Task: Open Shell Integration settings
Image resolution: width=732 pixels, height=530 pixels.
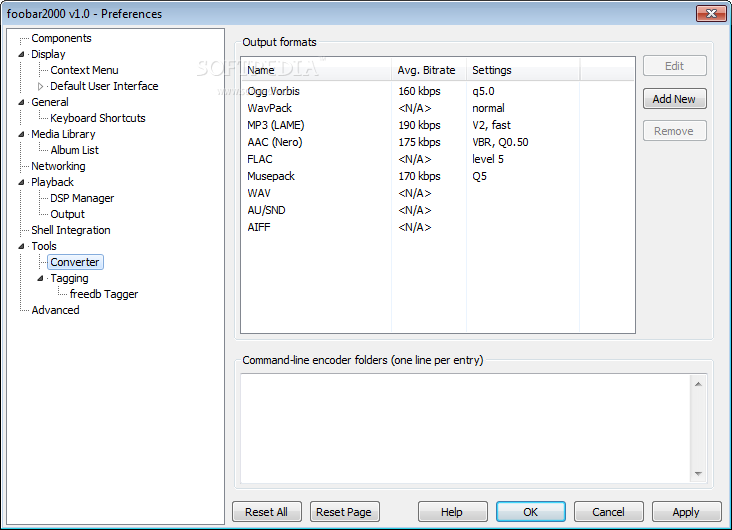Action: (70, 230)
